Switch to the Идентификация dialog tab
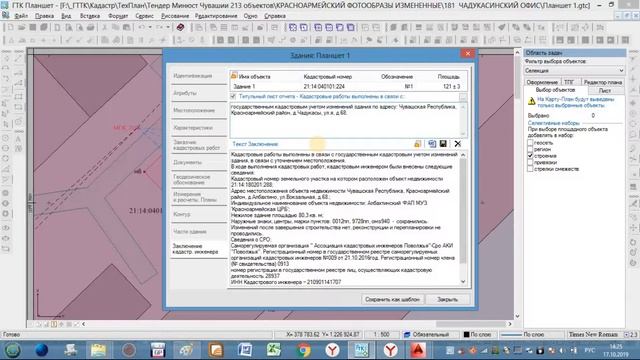 198,76
